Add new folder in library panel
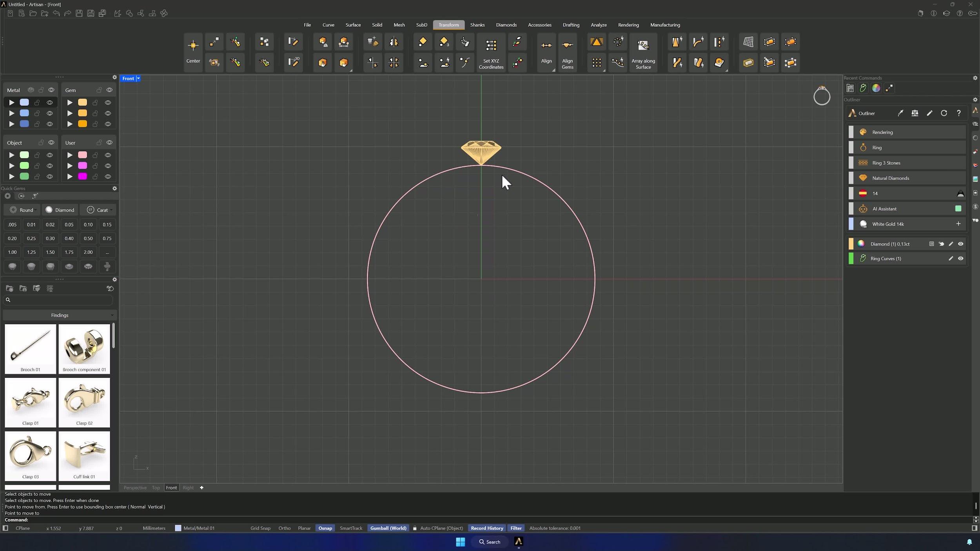 (10, 288)
